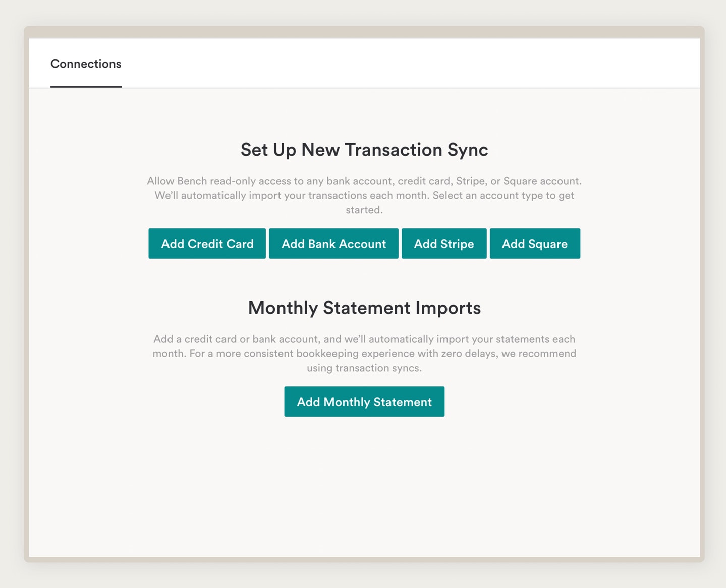The width and height of the screenshot is (726, 588).
Task: Connect Stripe with the Add Stripe button
Action: click(444, 244)
